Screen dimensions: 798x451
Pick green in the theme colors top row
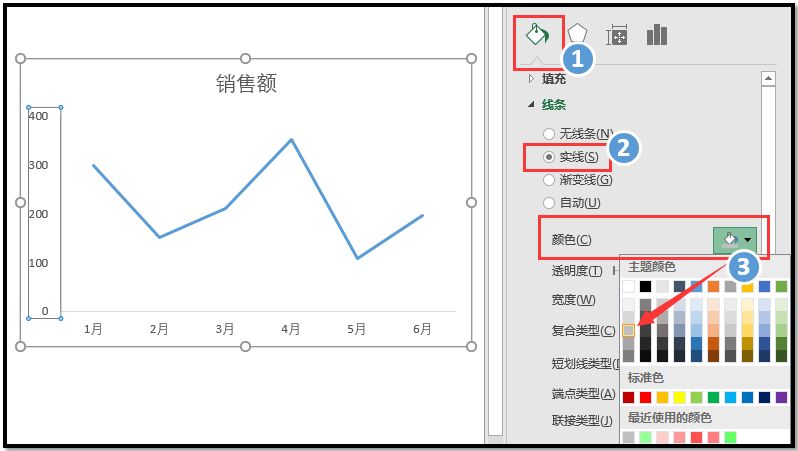(x=782, y=287)
